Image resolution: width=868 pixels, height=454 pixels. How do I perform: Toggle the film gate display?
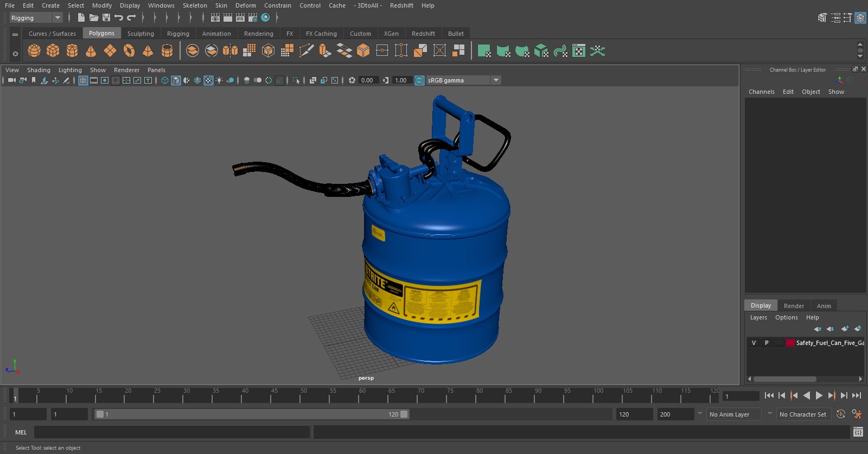(x=94, y=80)
